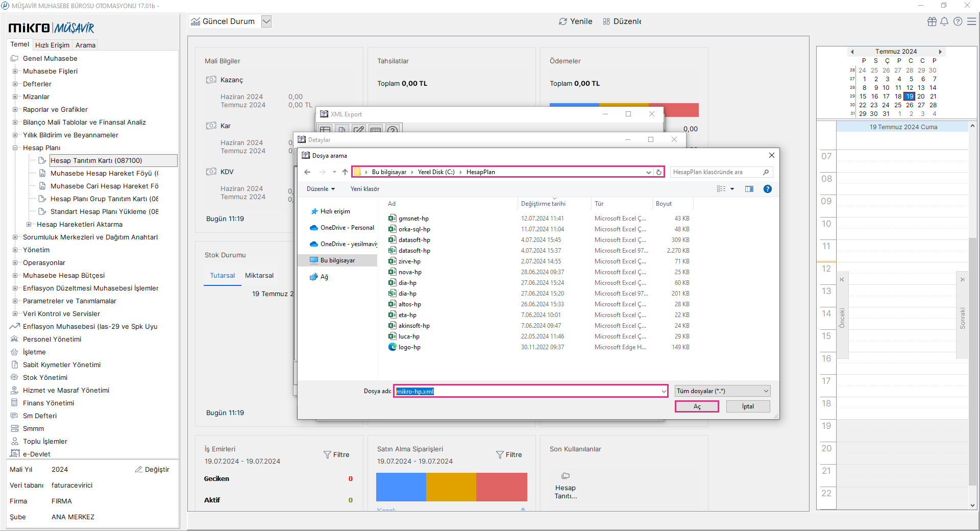
Task: Click Yerel Disk (C:) in breadcrumb
Action: pyautogui.click(x=436, y=172)
